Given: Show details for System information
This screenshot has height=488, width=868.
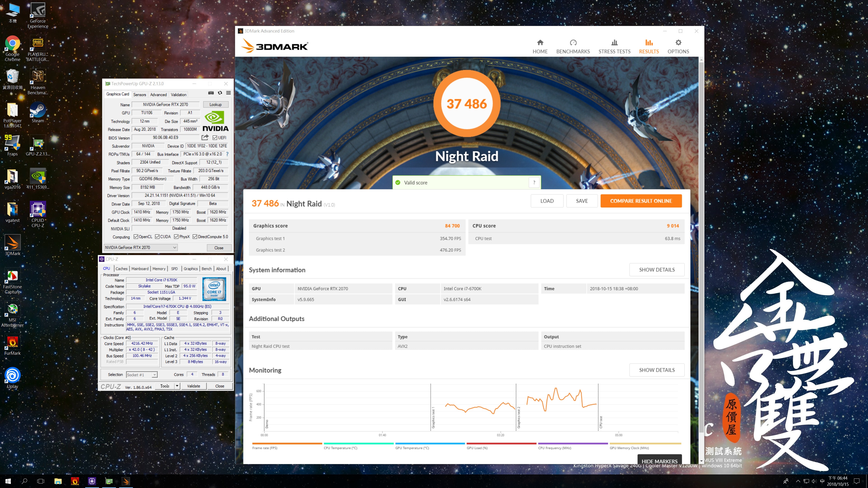Looking at the screenshot, I should pos(657,270).
